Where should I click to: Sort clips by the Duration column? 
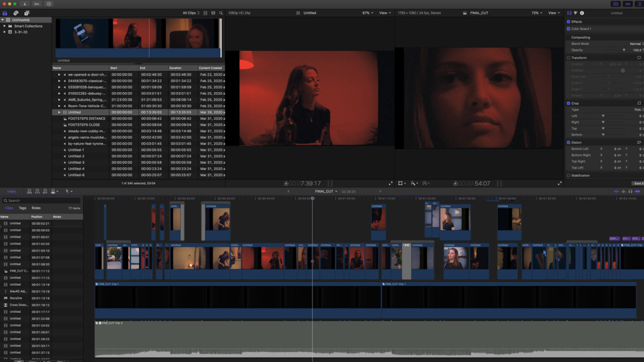[x=176, y=68]
